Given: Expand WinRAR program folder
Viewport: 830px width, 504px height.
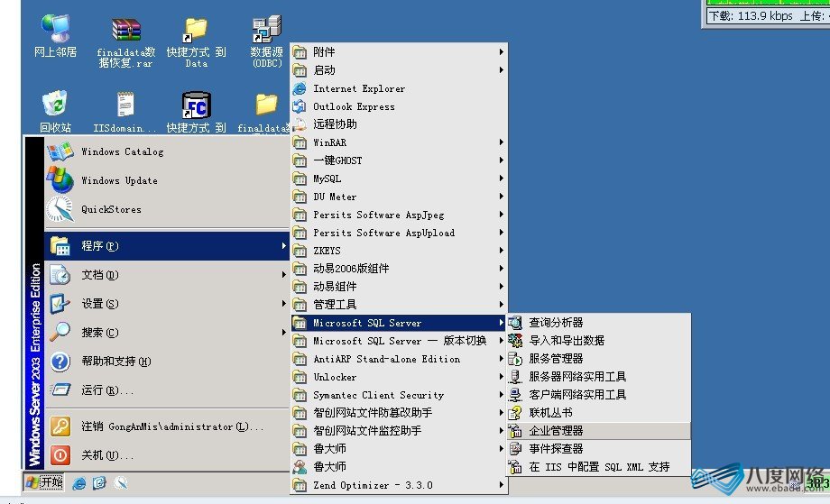Looking at the screenshot, I should coord(399,142).
